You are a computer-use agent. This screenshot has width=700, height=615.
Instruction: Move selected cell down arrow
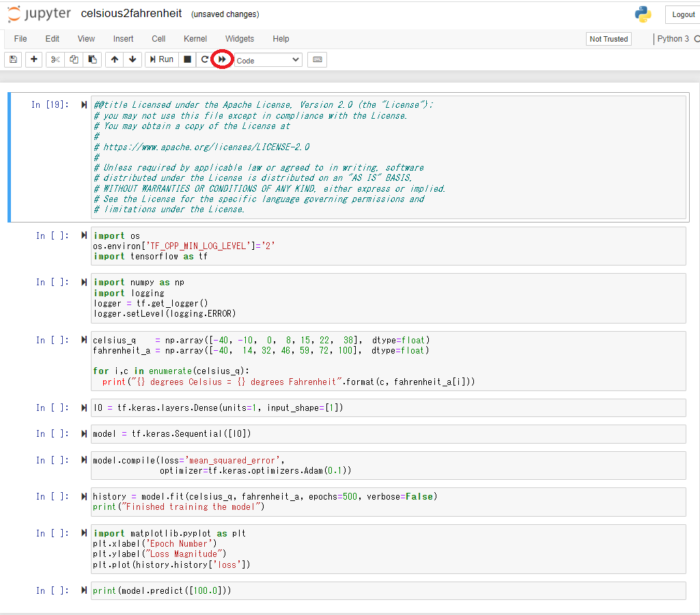coord(132,60)
